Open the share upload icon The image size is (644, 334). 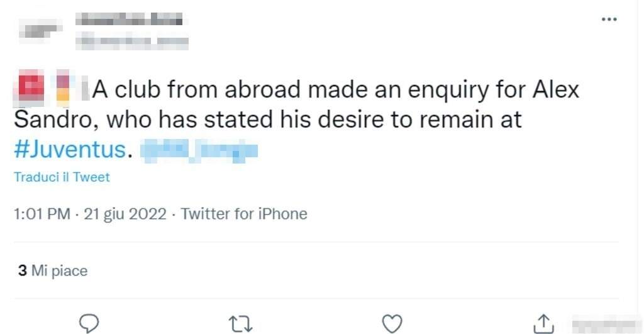(x=543, y=324)
